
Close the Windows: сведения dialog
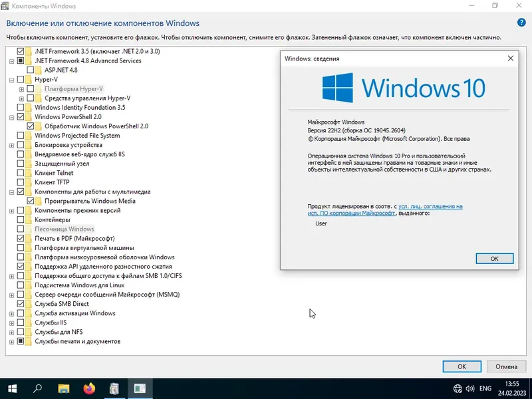(510, 59)
